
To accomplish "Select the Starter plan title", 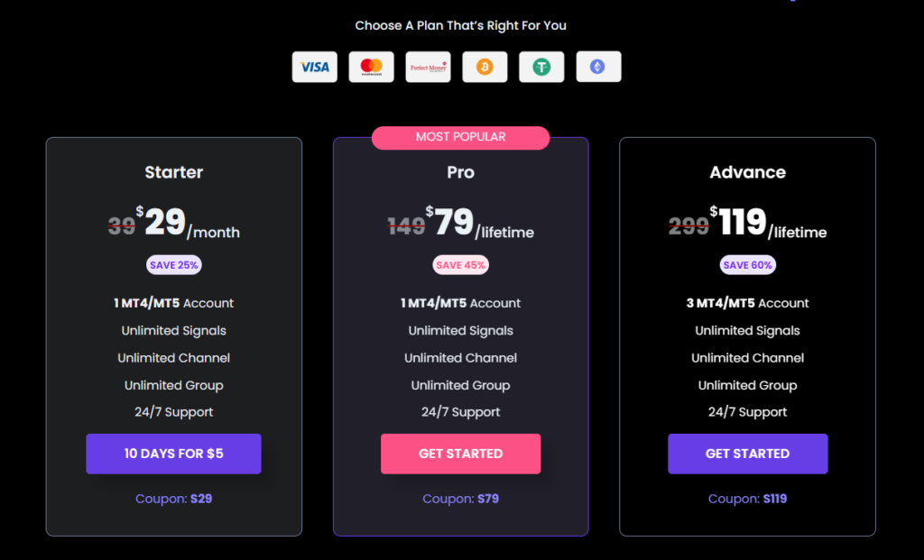I will pyautogui.click(x=174, y=172).
